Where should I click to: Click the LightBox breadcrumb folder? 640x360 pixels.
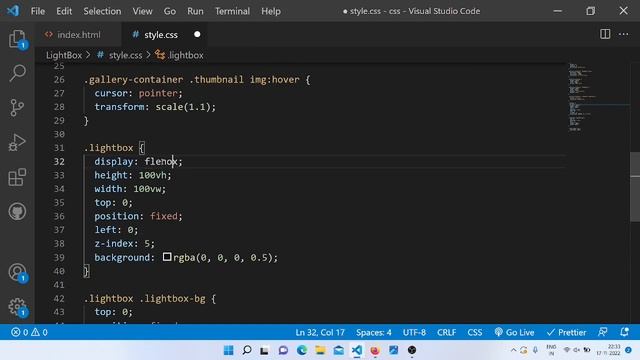pos(64,55)
